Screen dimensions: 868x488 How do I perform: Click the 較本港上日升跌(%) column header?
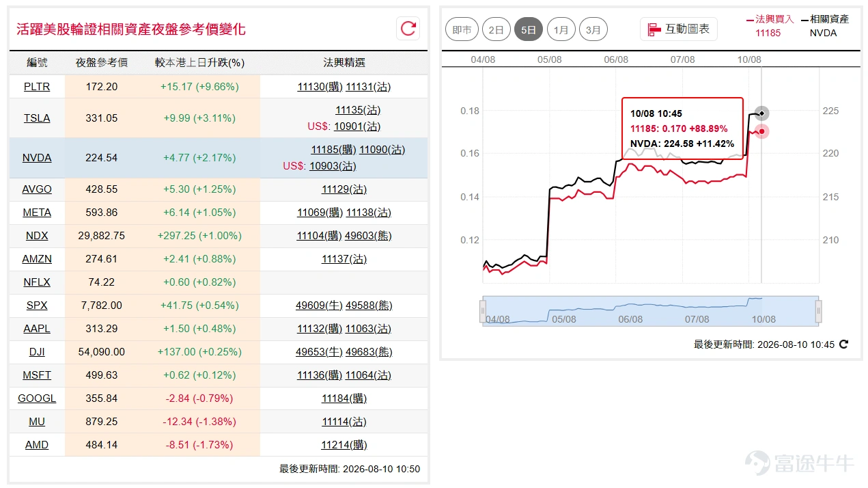pos(199,63)
